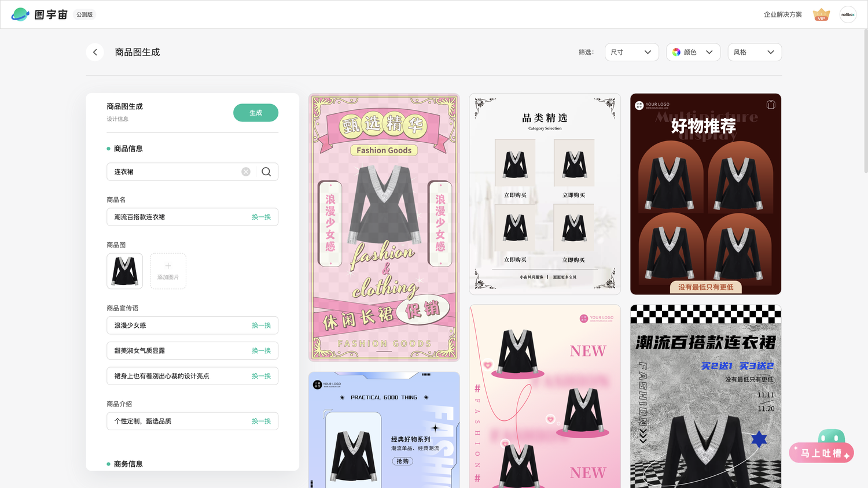Image resolution: width=868 pixels, height=488 pixels.
Task: Click the 公测版 badge
Action: (84, 14)
